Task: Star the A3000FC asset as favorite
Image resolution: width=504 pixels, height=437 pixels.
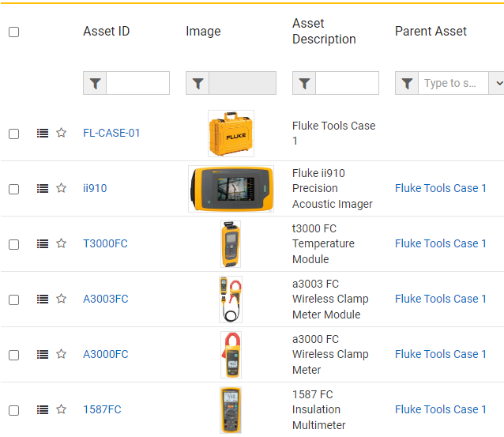Action: pyautogui.click(x=61, y=354)
